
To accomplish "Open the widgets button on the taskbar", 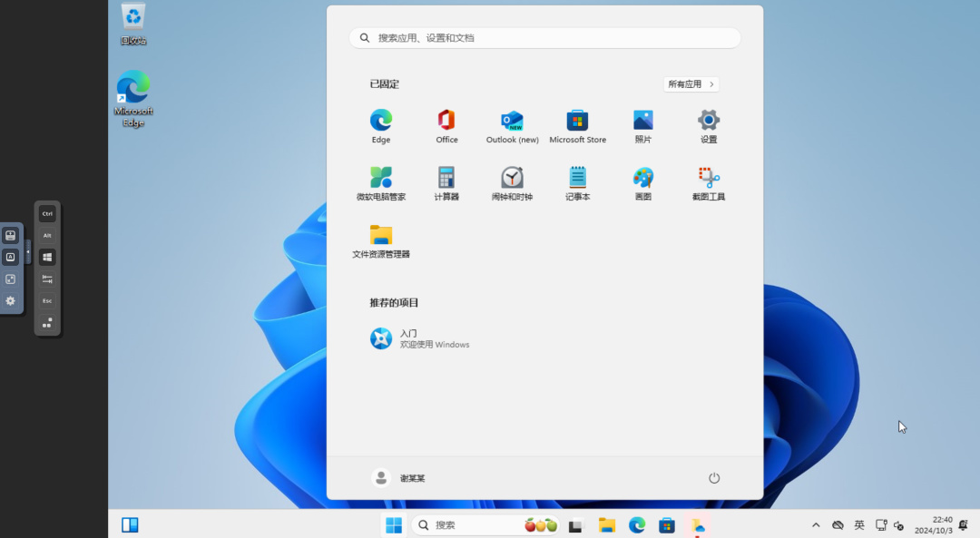I will (x=130, y=525).
